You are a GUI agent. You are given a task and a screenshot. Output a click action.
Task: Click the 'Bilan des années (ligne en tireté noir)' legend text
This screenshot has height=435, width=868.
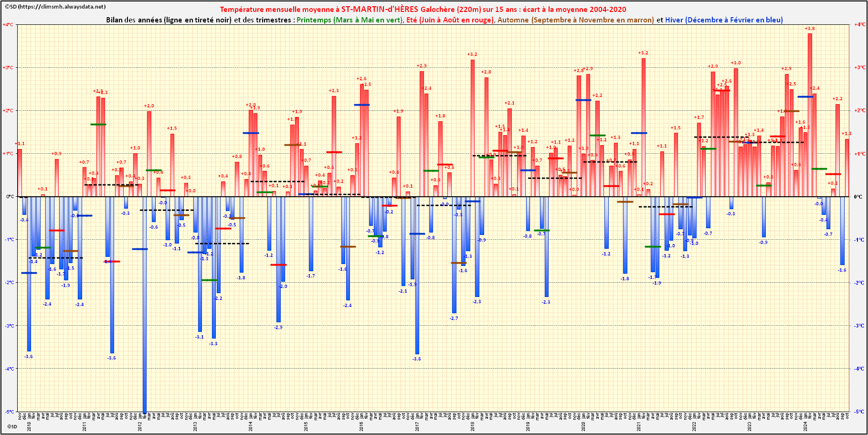tap(169, 20)
